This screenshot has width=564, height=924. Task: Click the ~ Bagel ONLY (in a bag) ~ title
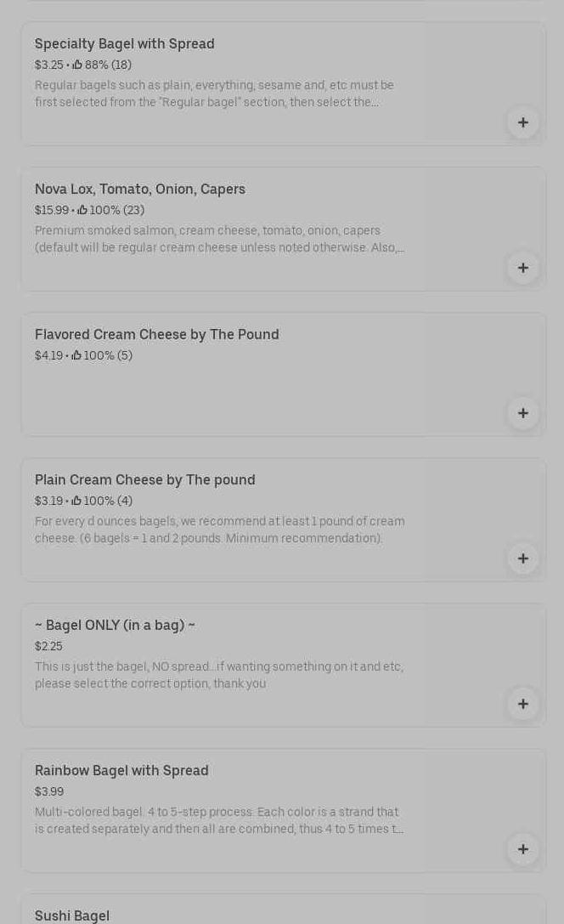coord(115,625)
